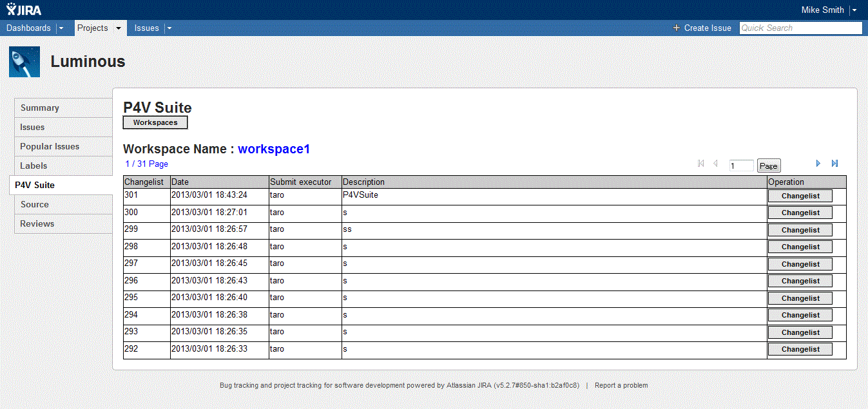868x409 pixels.
Task: Open Changelist button for changelist 301
Action: click(x=800, y=196)
